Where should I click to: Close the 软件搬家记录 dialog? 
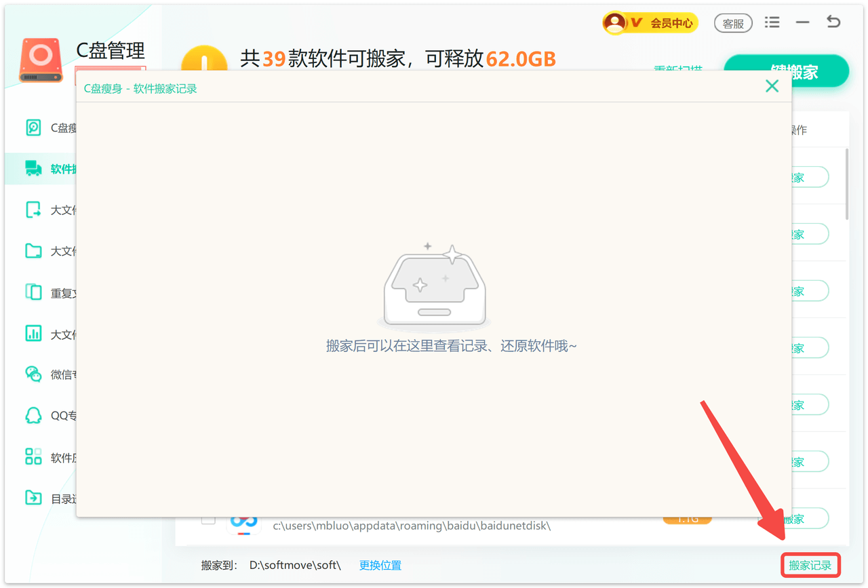tap(772, 86)
